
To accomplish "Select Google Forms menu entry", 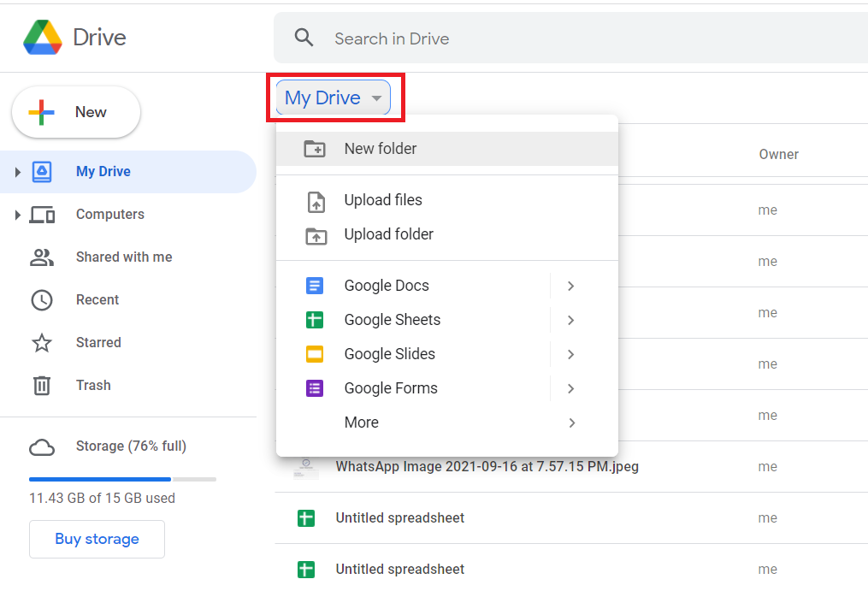I will pyautogui.click(x=446, y=388).
